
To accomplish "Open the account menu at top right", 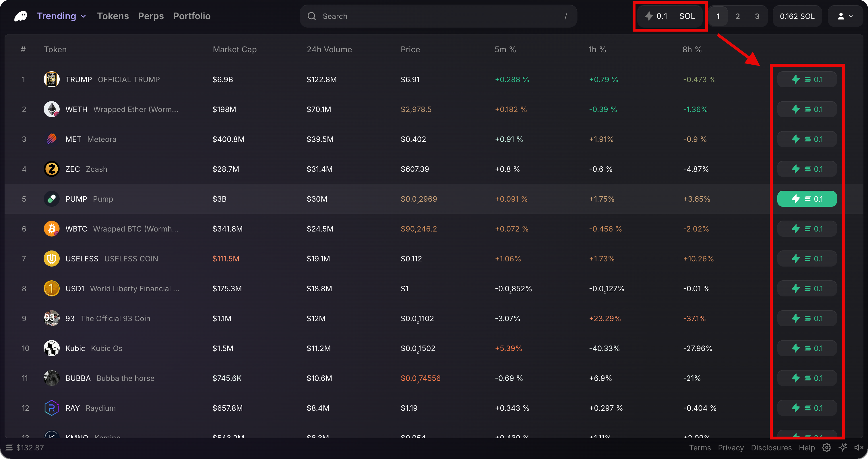I will click(845, 16).
